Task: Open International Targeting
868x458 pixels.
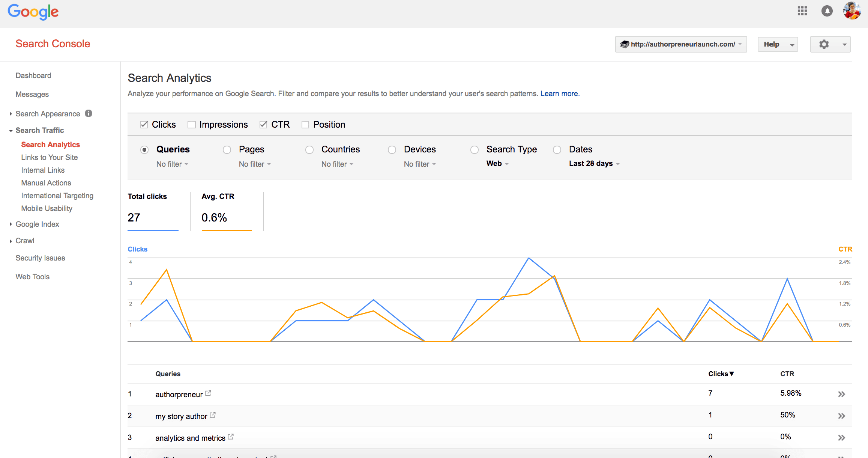Action: [57, 196]
